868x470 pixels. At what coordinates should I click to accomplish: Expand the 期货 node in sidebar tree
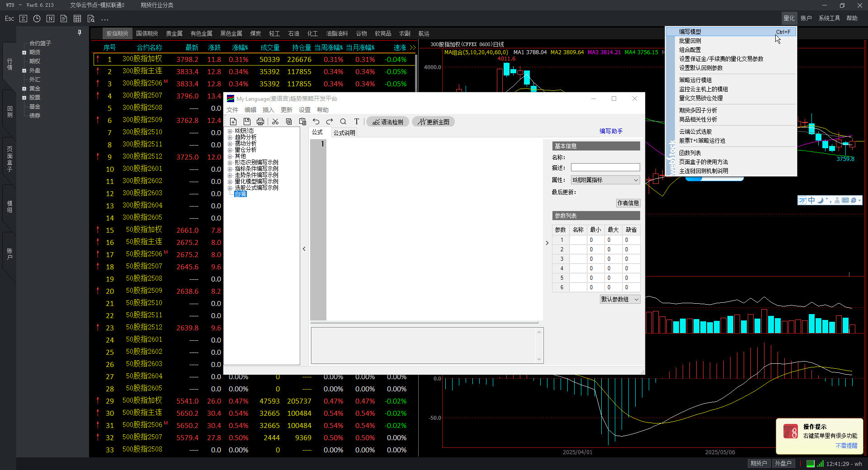coord(24,52)
